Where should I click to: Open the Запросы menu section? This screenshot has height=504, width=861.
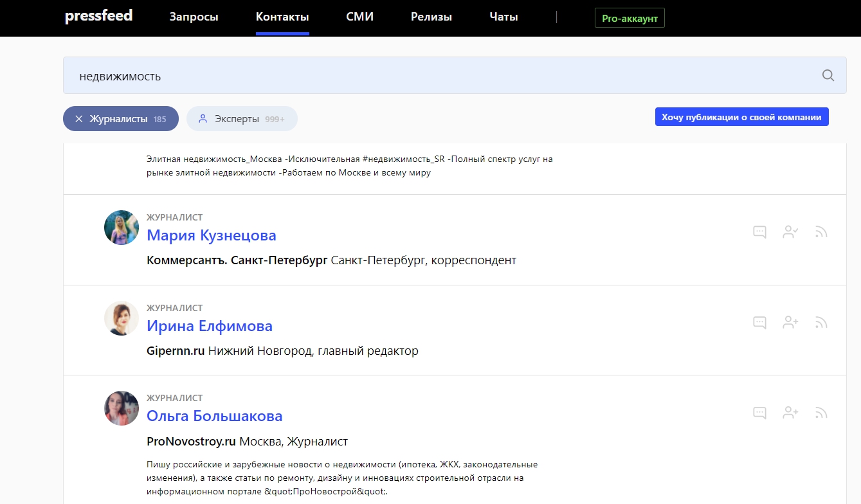click(194, 17)
